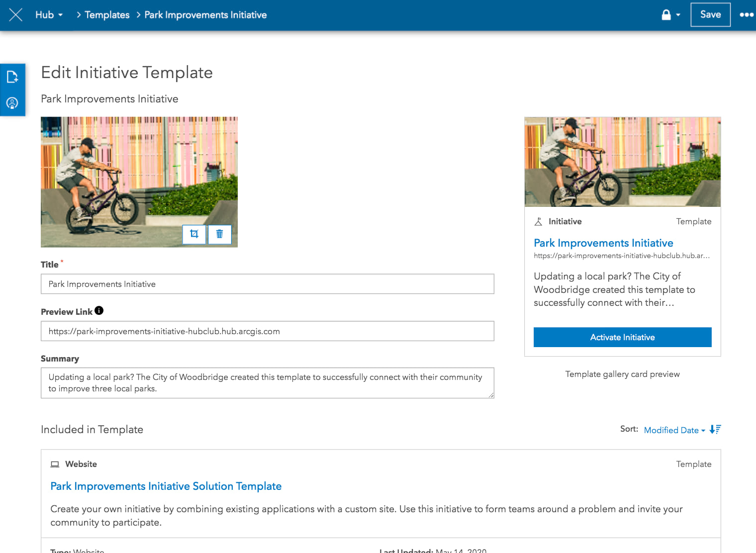Open the lock sharing dropdown
The image size is (756, 553).
670,15
